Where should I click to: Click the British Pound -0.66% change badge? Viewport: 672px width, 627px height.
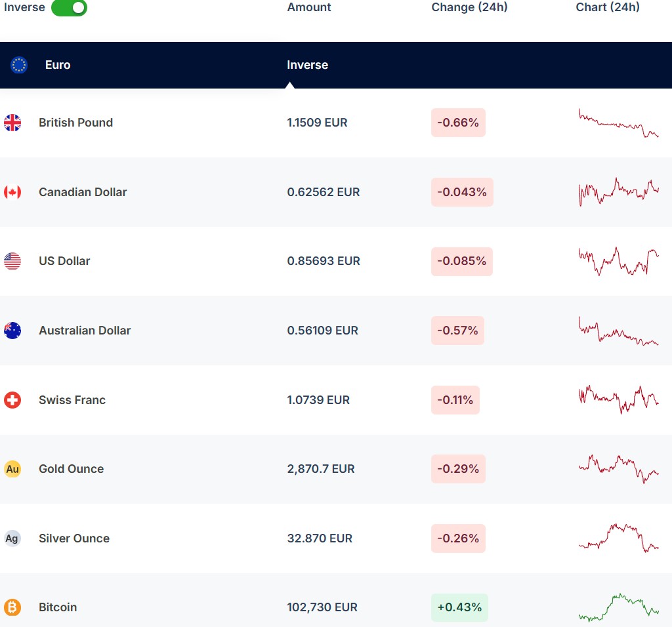pos(458,123)
